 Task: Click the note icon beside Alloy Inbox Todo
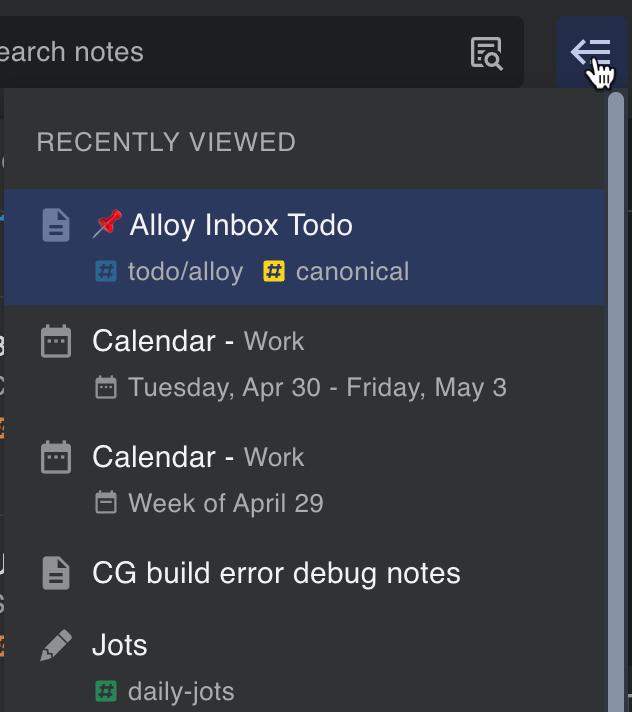56,225
